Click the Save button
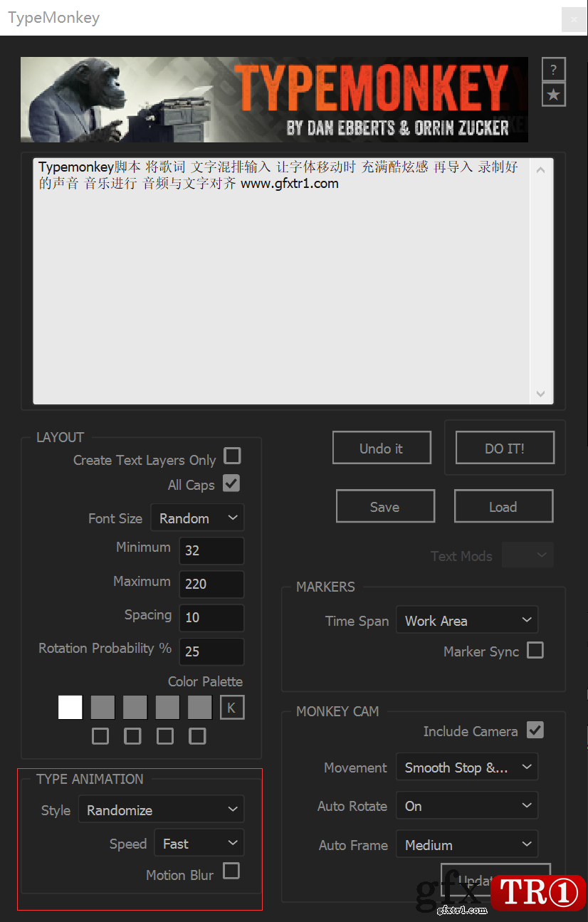The width and height of the screenshot is (588, 922). click(385, 506)
